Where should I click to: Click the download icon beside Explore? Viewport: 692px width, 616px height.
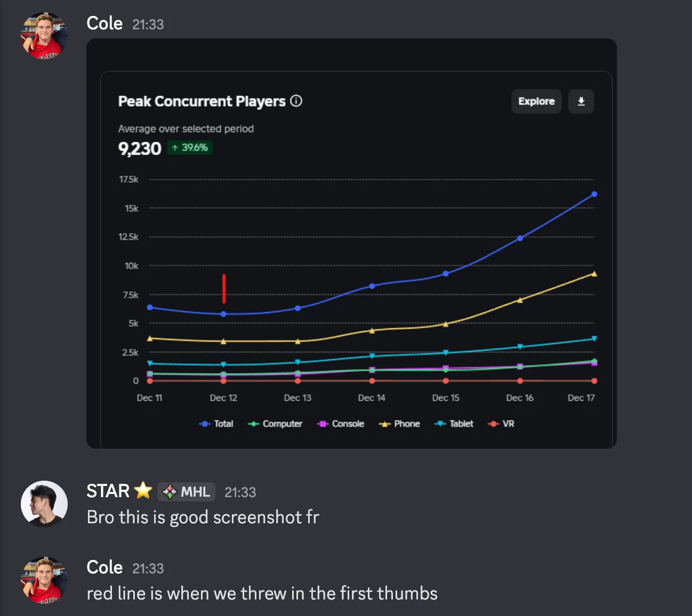click(581, 101)
